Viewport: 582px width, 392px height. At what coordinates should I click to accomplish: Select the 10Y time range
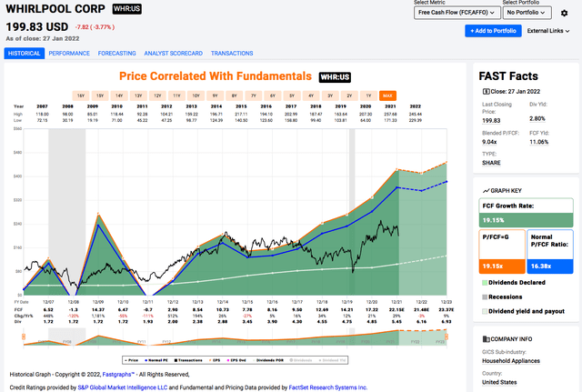196,95
